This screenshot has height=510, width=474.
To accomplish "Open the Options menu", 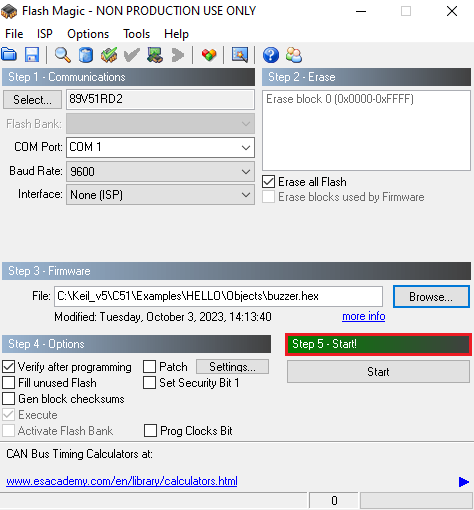I will tap(88, 34).
